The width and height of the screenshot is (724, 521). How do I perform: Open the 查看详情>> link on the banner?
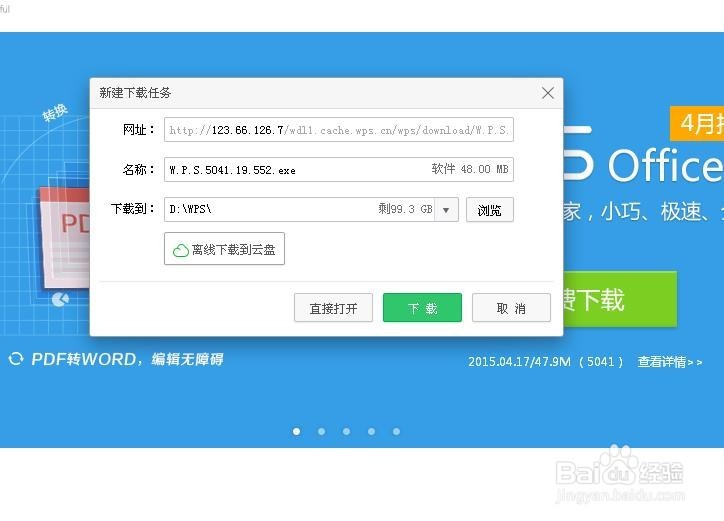pyautogui.click(x=670, y=362)
